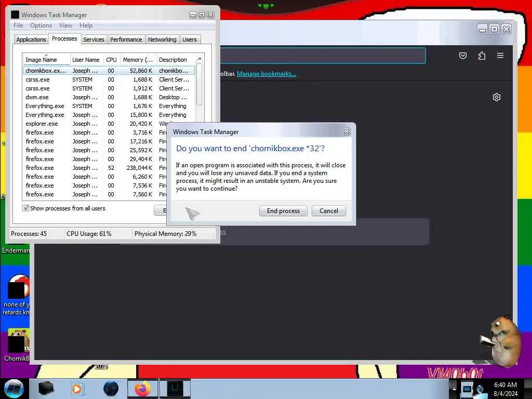Sort by Image Name column header

click(x=46, y=60)
